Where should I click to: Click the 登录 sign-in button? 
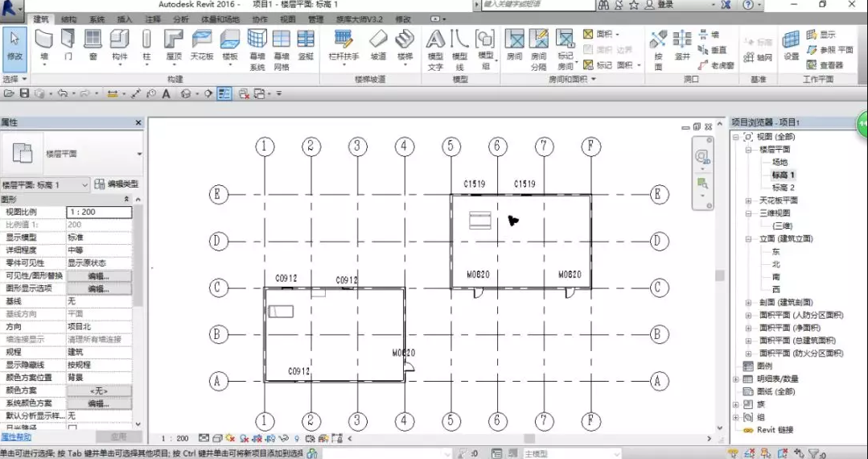[x=660, y=5]
